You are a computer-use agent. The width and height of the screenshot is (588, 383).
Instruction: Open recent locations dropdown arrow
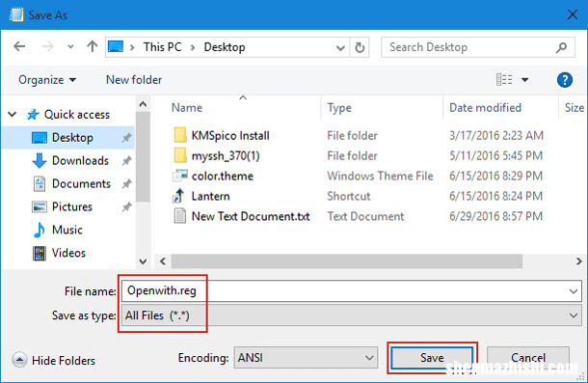[x=70, y=47]
